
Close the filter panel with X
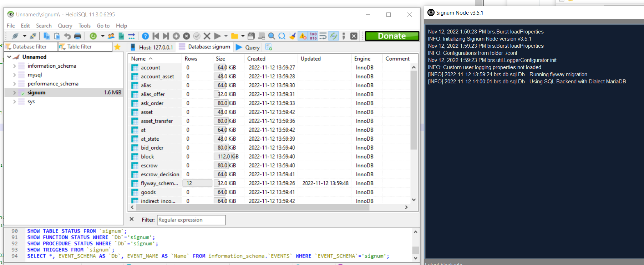pyautogui.click(x=132, y=219)
